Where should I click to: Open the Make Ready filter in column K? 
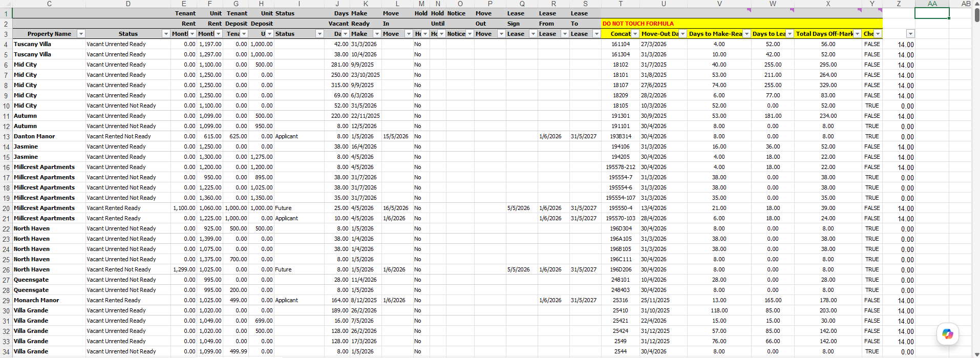point(377,34)
